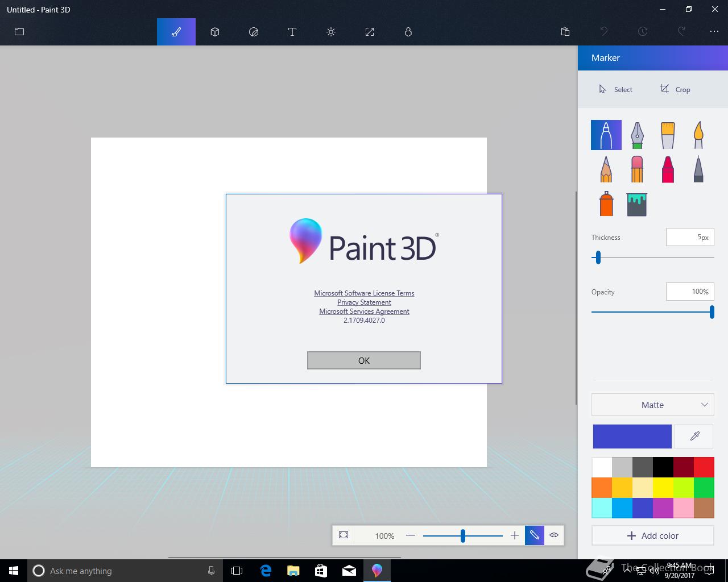Open the Text tool tab
Image resolution: width=728 pixels, height=582 pixels.
pyautogui.click(x=292, y=32)
